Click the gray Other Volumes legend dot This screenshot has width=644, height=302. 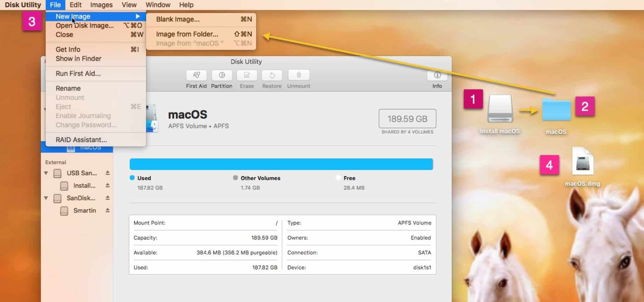click(235, 178)
